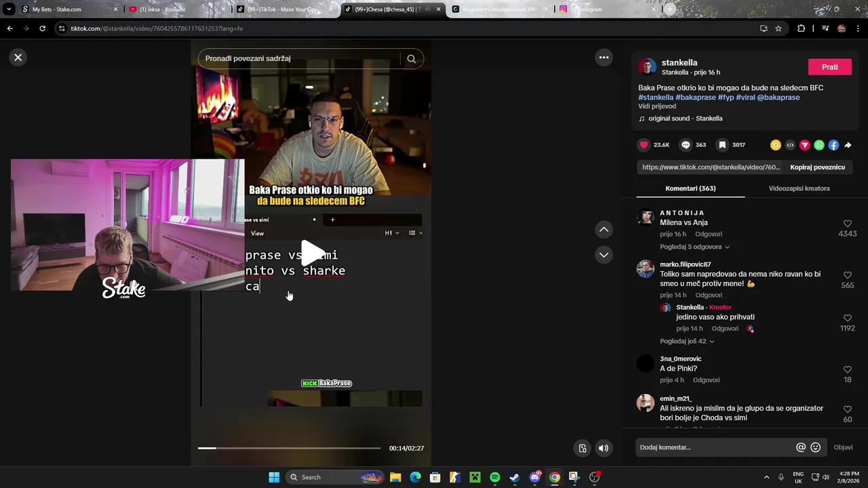Click the @bakaprase mention
868x488 pixels.
click(x=778, y=98)
